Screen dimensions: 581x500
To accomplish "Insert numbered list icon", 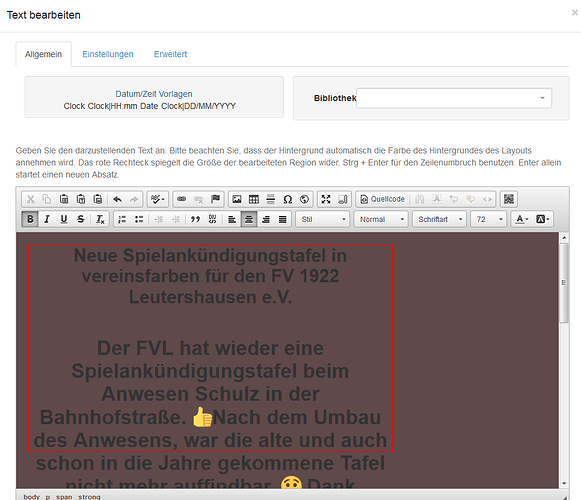I will pos(122,219).
